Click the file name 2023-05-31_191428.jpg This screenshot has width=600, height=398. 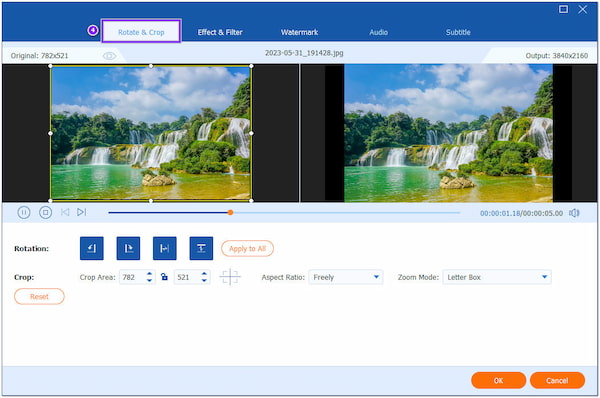[304, 53]
